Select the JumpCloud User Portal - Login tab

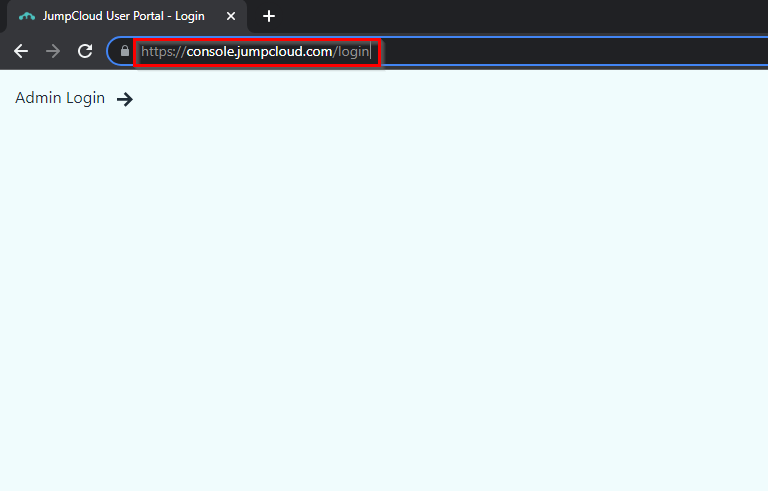pyautogui.click(x=126, y=16)
